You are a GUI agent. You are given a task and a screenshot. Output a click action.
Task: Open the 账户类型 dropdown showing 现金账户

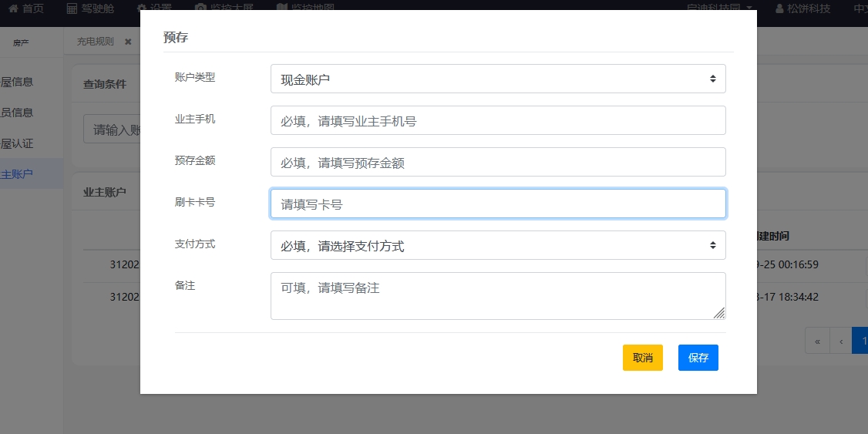pos(497,79)
